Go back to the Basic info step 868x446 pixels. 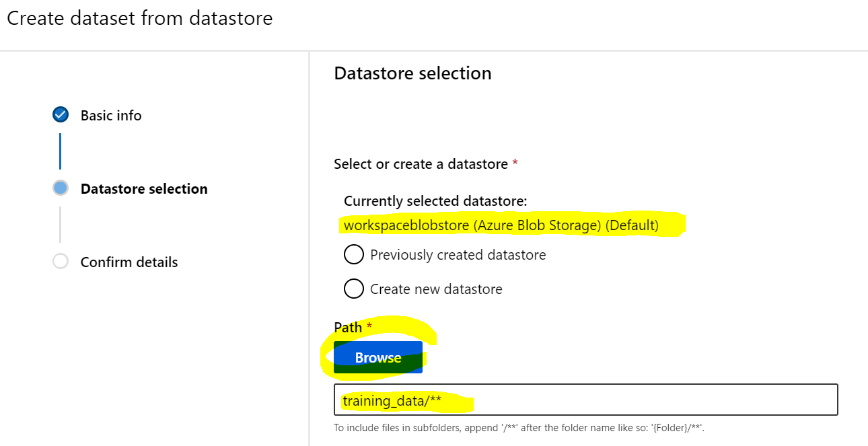(x=111, y=116)
